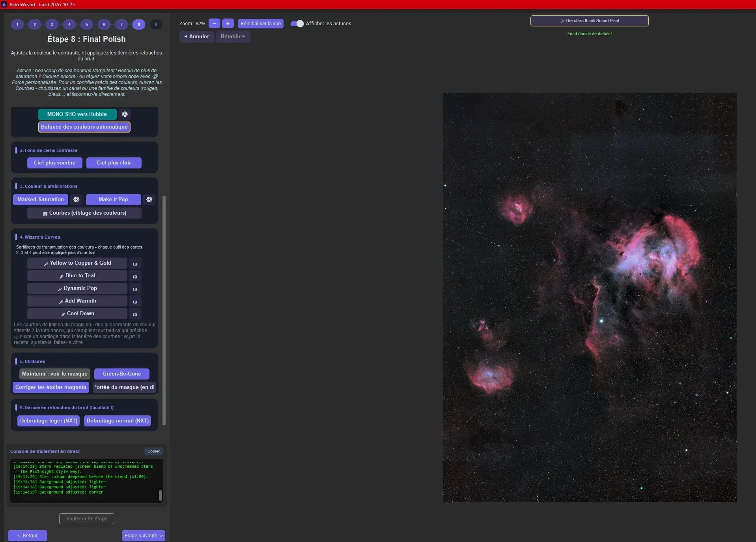Click Annuler to undo
This screenshot has height=542, width=756.
(197, 37)
